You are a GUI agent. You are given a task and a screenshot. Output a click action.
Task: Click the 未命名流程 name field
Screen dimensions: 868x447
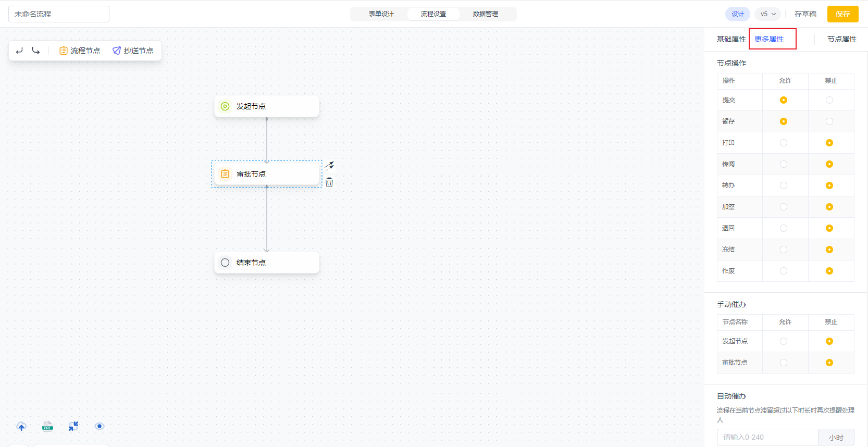pyautogui.click(x=59, y=14)
